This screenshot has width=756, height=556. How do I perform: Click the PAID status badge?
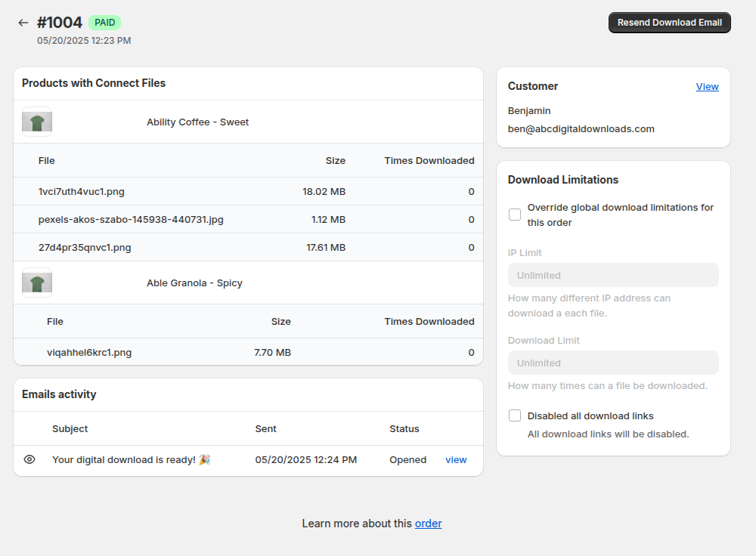coord(104,23)
